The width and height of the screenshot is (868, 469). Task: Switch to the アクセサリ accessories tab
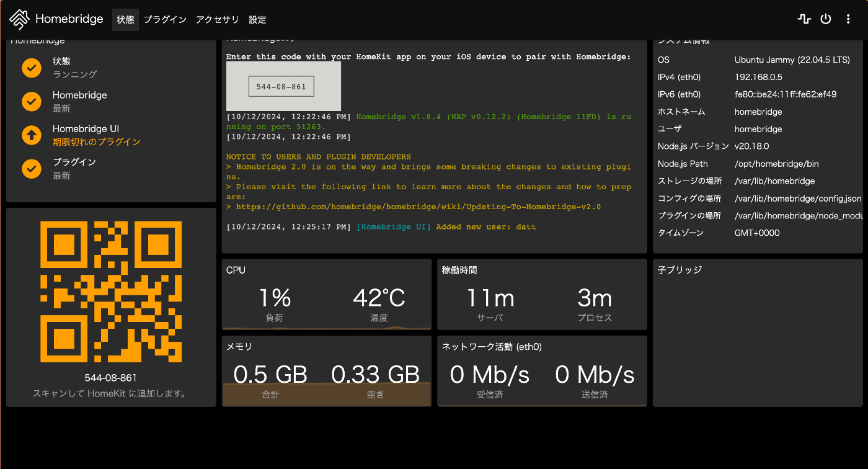click(217, 19)
